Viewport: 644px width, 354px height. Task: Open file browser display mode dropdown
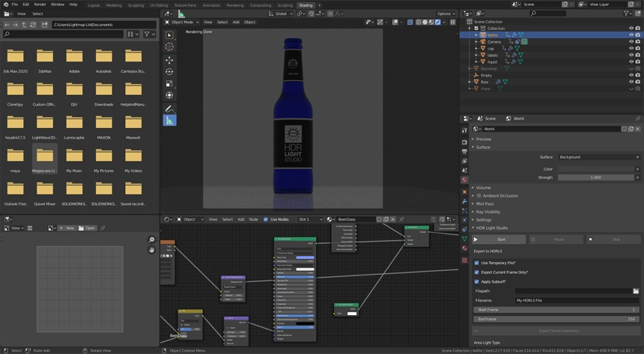(x=133, y=34)
